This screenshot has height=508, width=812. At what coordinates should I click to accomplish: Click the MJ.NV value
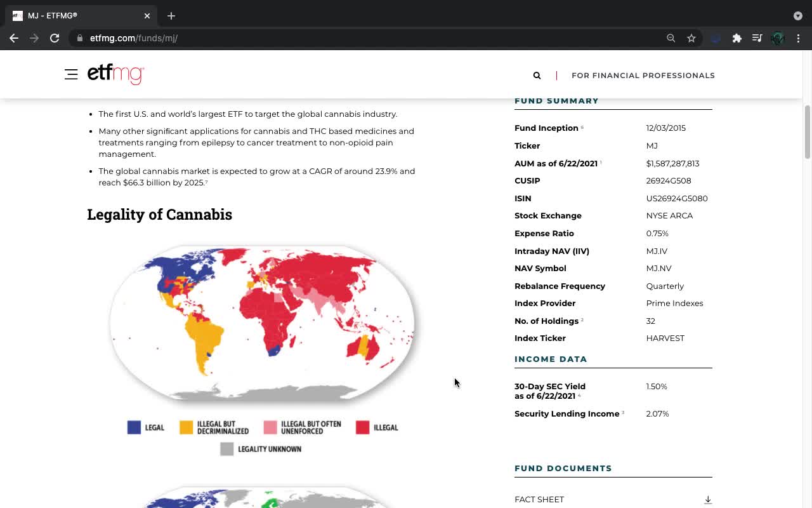click(x=659, y=269)
